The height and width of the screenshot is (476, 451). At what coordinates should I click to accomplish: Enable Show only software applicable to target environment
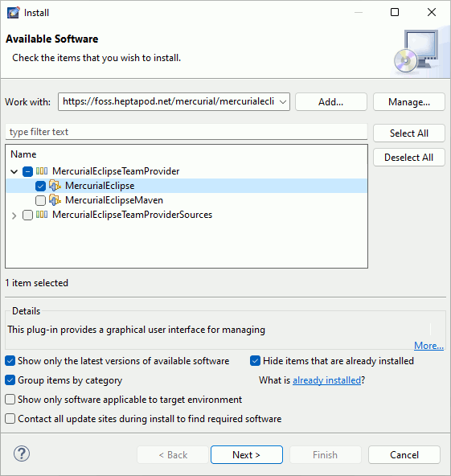[10, 400]
